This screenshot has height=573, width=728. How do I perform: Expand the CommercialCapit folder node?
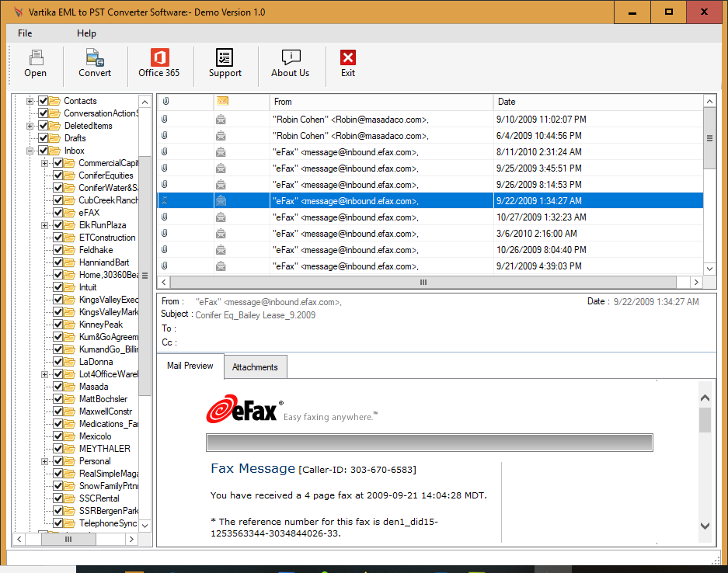click(44, 163)
